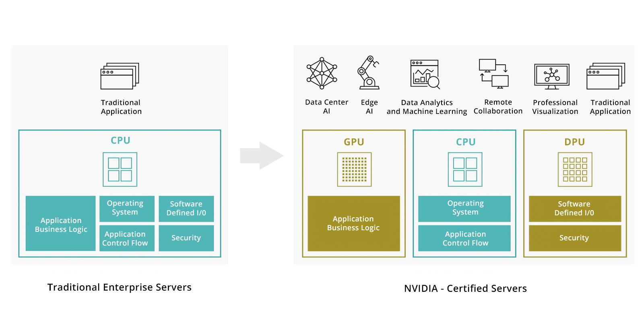Image resolution: width=644 pixels, height=322 pixels.
Task: Click the 'Traditional Enterprise Servers' caption
Action: tap(120, 287)
